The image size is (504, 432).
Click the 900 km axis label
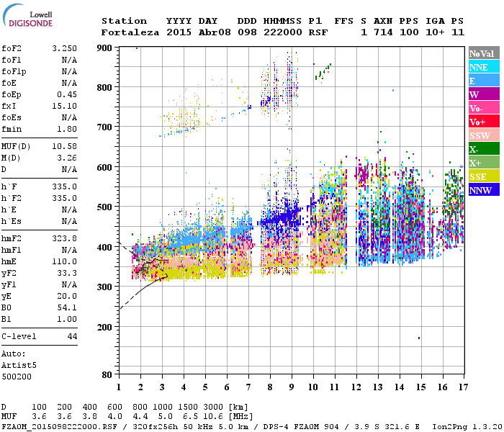coord(104,48)
